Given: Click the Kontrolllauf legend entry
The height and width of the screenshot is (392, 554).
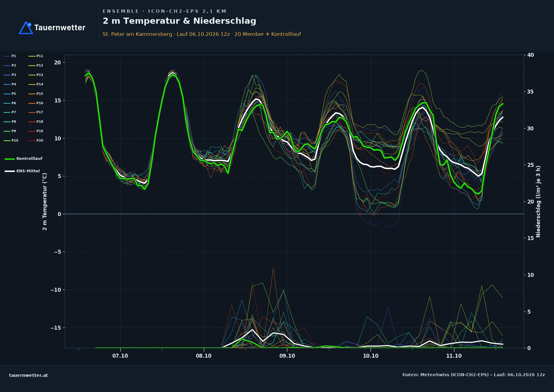Looking at the screenshot, I should pos(23,159).
